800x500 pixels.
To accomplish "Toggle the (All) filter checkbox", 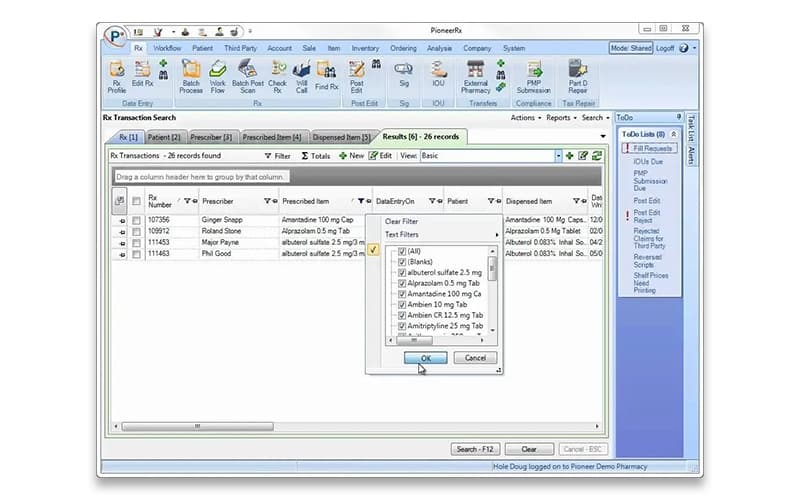I will click(x=402, y=251).
